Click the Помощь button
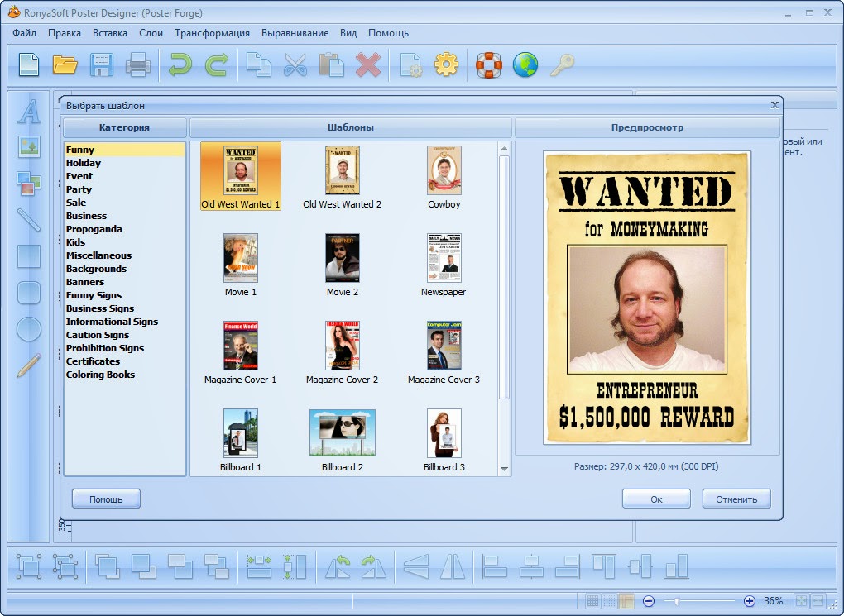The image size is (844, 616). [x=106, y=498]
